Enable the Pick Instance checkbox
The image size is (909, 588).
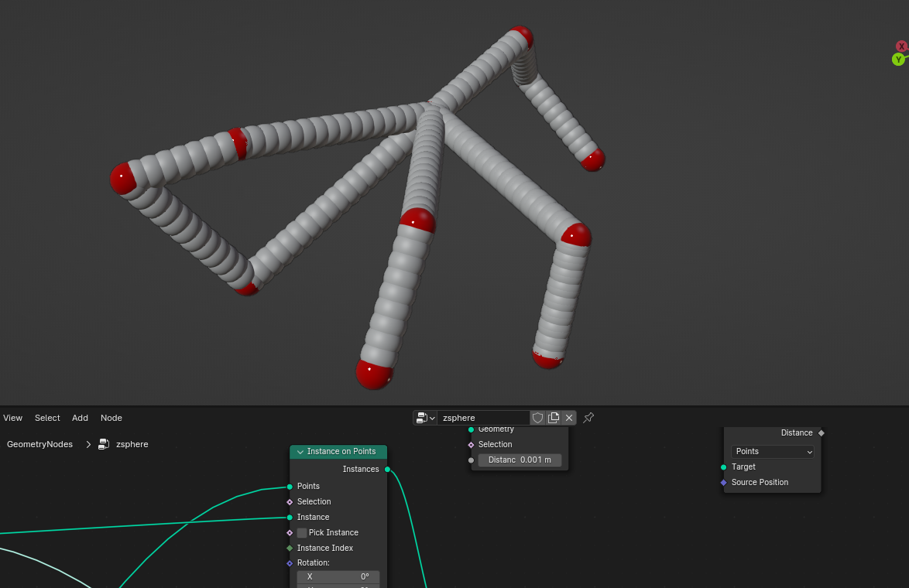coord(302,533)
